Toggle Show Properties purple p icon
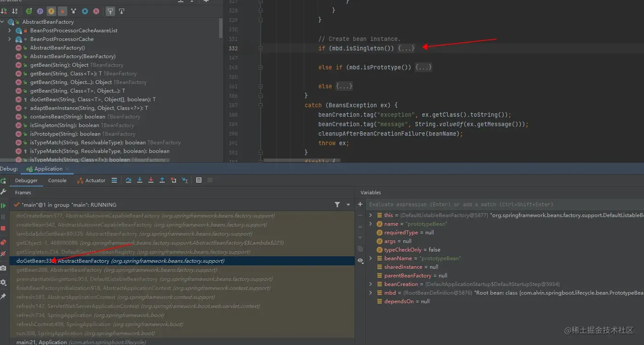The width and height of the screenshot is (644, 345). click(40, 11)
